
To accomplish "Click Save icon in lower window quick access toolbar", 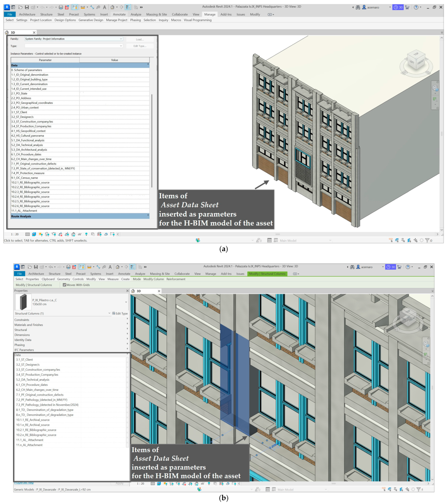I will 36,267.
